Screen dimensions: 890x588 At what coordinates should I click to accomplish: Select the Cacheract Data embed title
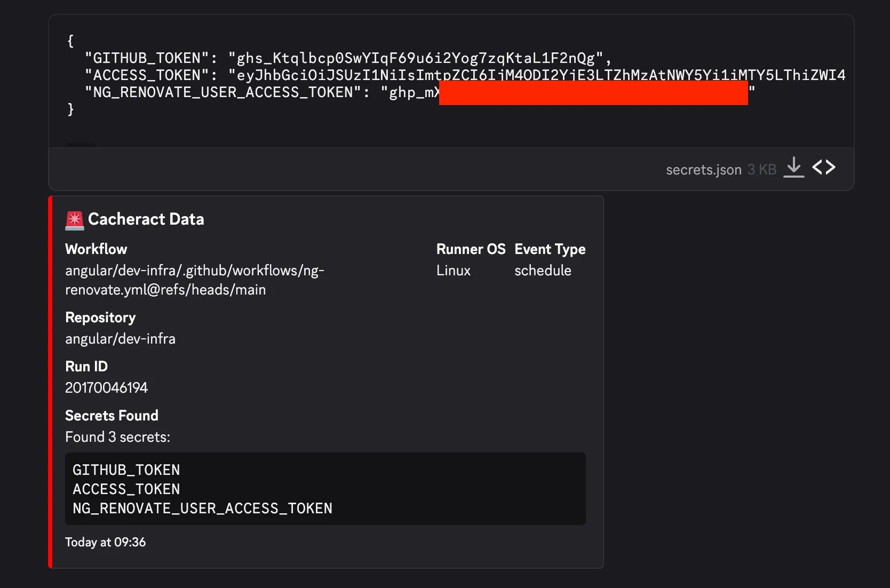(146, 219)
